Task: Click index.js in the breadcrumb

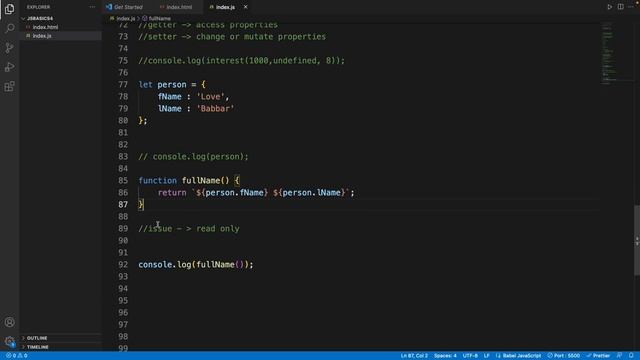Action: pyautogui.click(x=125, y=18)
